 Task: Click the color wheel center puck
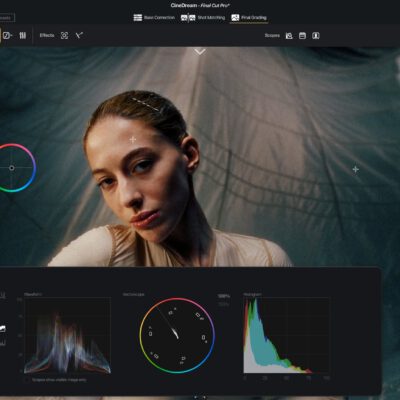point(12,168)
